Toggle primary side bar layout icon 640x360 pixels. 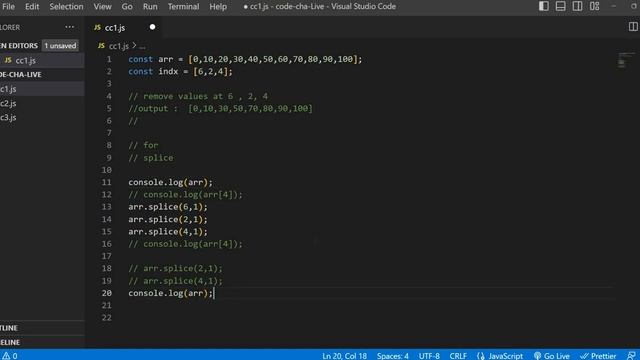[543, 6]
